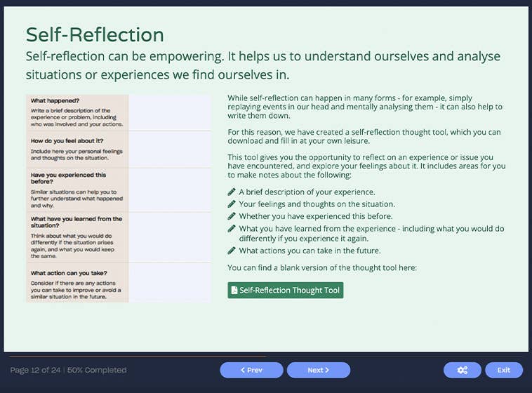Exit the course

click(504, 370)
